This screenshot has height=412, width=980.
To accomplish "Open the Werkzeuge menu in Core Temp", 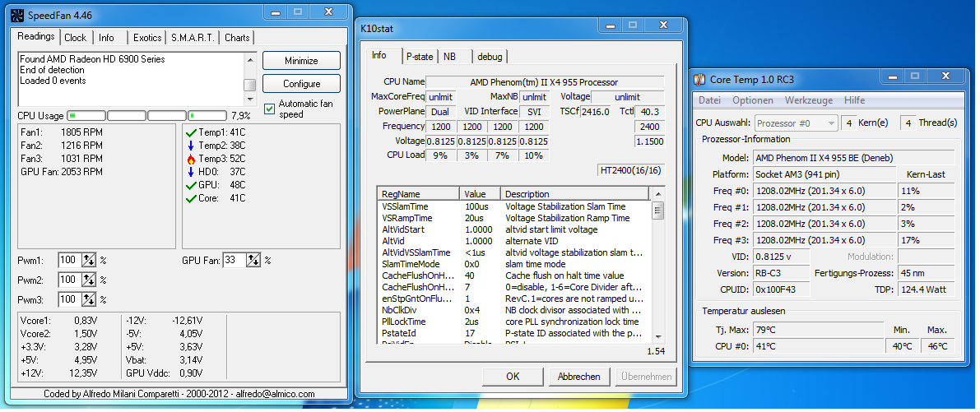I will [x=809, y=100].
